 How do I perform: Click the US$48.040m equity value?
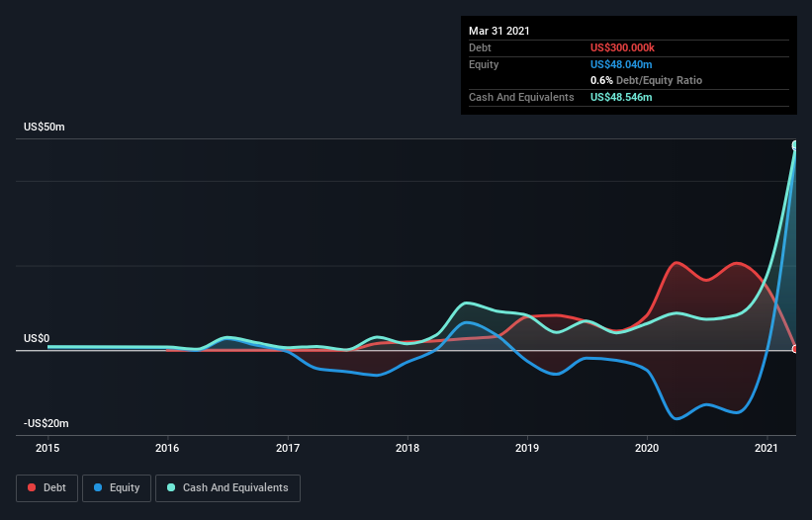coord(621,64)
